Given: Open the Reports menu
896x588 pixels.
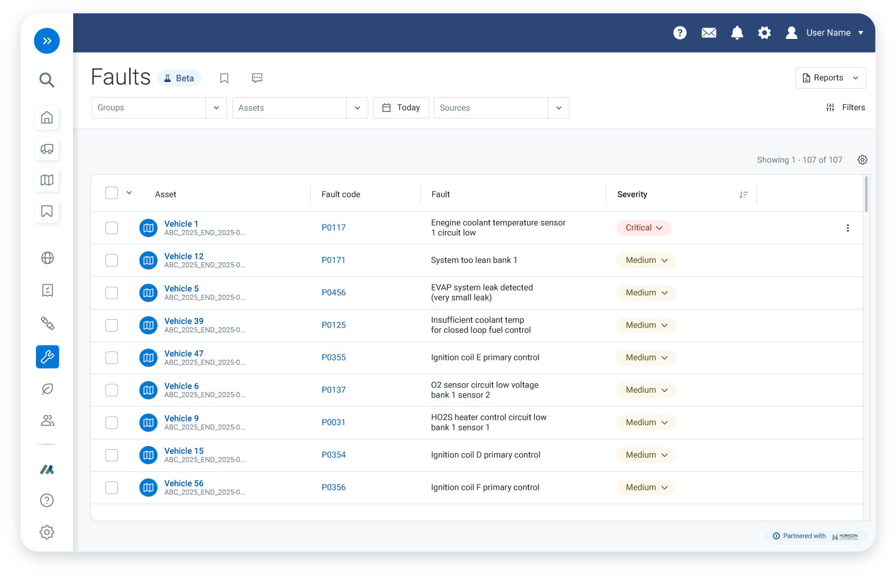Looking at the screenshot, I should point(830,78).
